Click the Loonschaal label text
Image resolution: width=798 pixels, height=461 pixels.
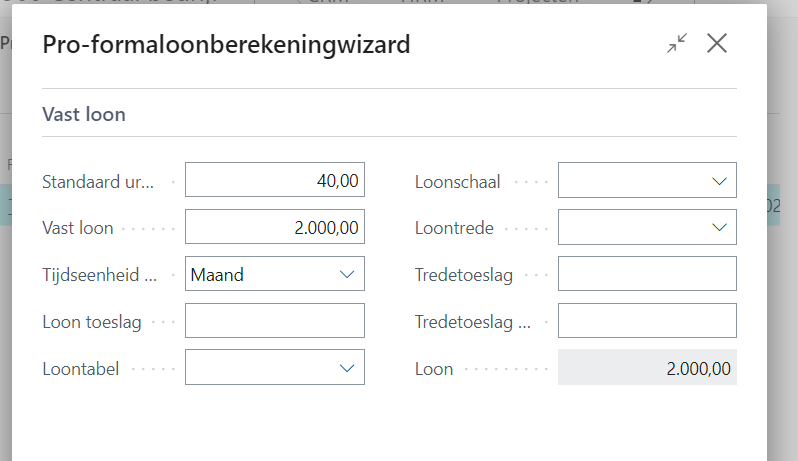coord(457,182)
